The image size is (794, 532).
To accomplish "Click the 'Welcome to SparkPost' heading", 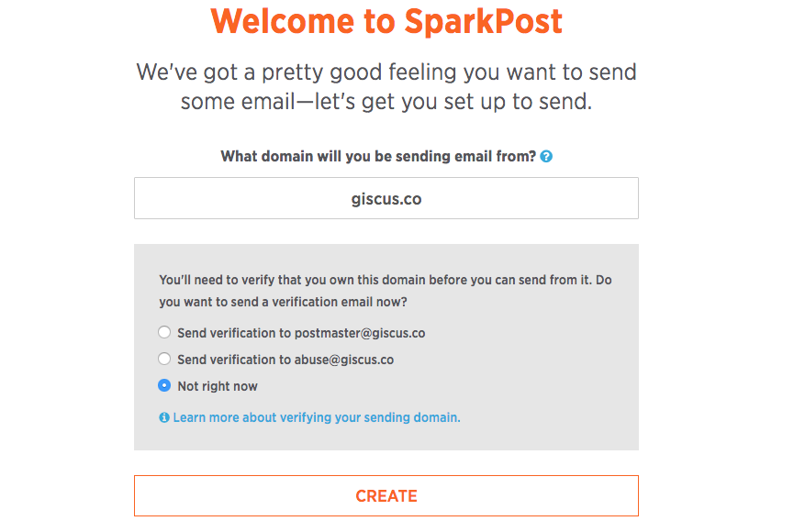I will click(x=386, y=21).
